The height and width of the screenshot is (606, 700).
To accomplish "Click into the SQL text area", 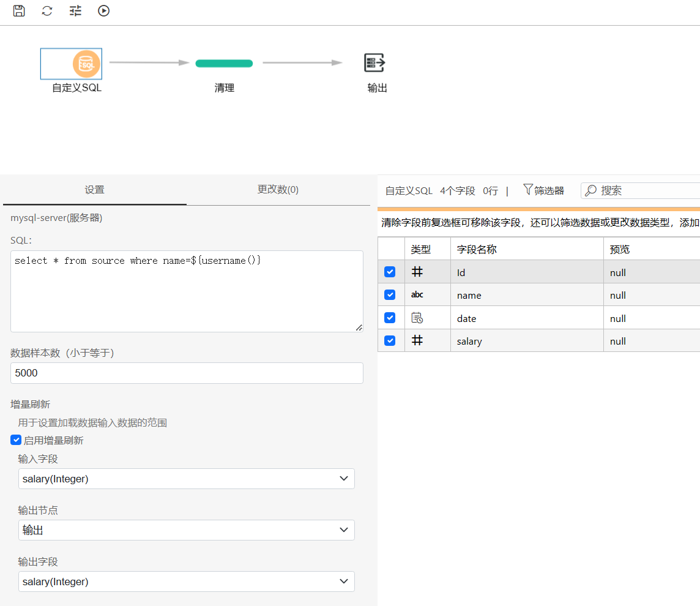I will pyautogui.click(x=187, y=291).
